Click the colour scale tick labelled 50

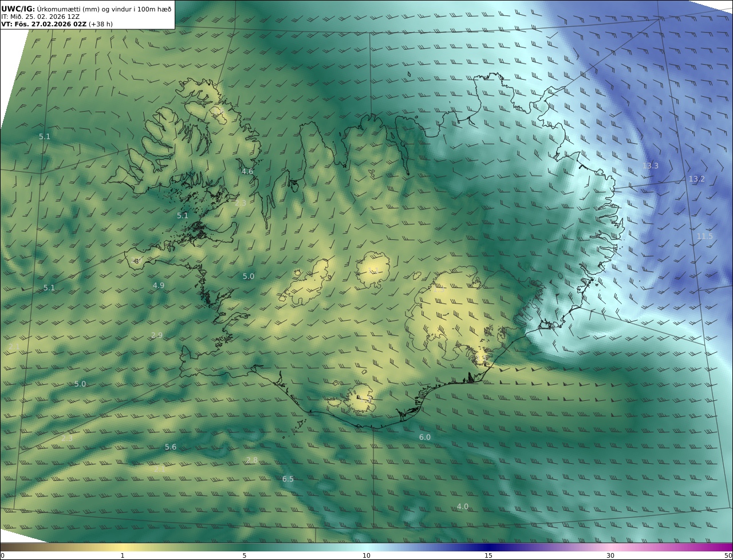pyautogui.click(x=728, y=556)
